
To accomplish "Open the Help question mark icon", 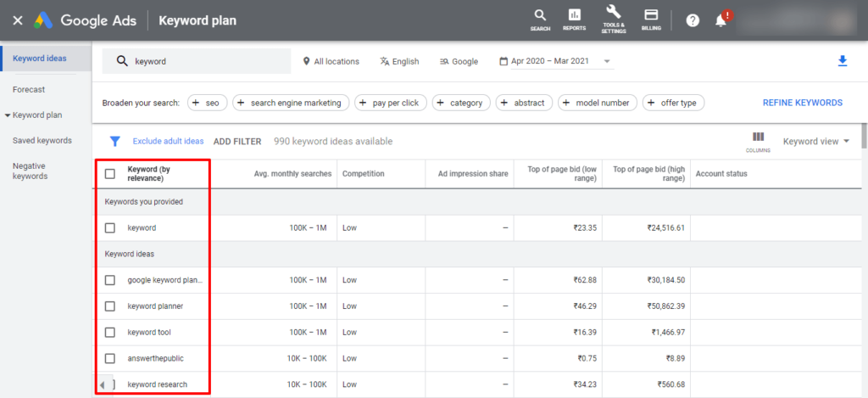I will point(693,20).
